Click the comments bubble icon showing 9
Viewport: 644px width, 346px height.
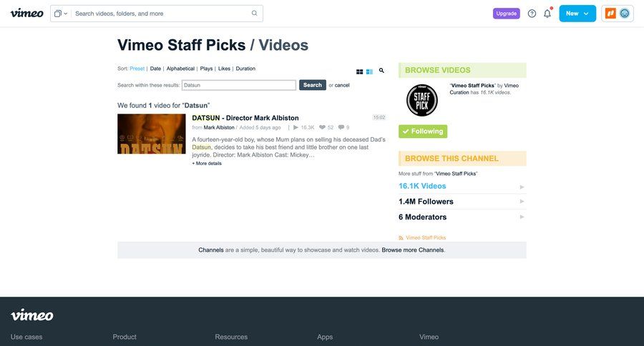click(341, 127)
